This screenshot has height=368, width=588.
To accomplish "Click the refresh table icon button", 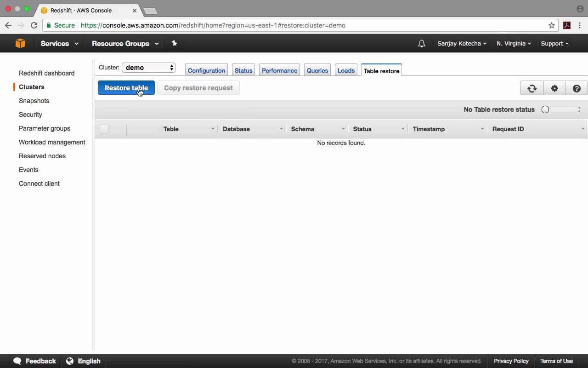I will coord(532,88).
